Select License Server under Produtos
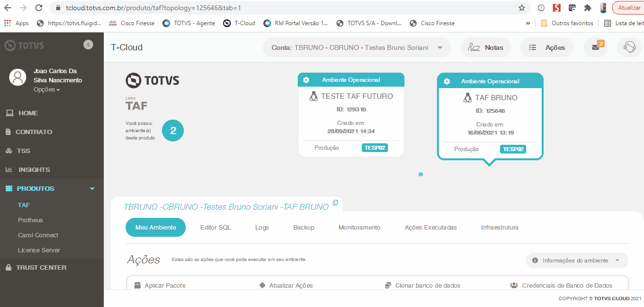The height and width of the screenshot is (307, 644). pos(39,250)
